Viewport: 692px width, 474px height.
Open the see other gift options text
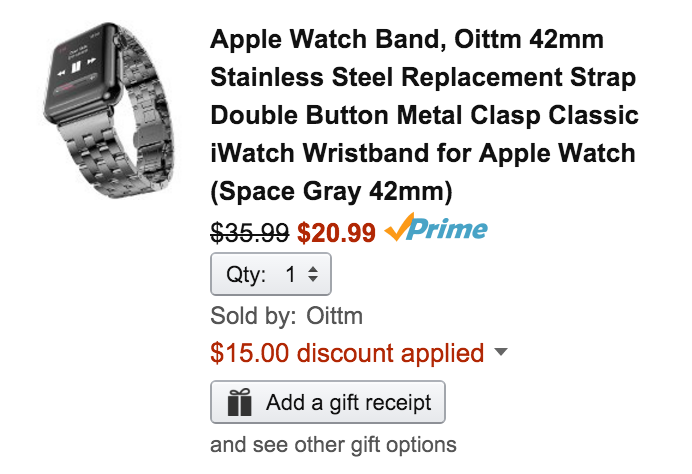coord(333,444)
